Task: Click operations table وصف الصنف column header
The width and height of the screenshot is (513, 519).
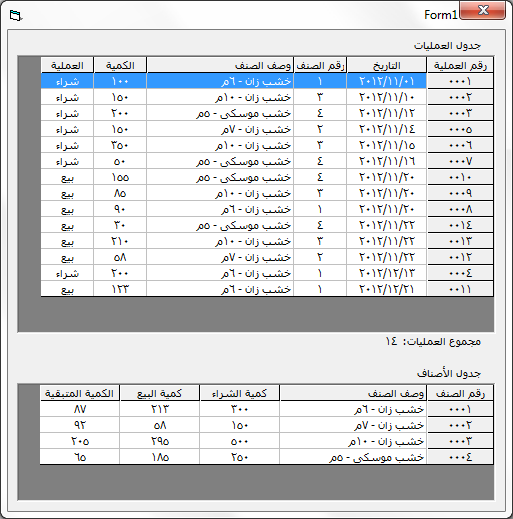Action: pyautogui.click(x=220, y=65)
